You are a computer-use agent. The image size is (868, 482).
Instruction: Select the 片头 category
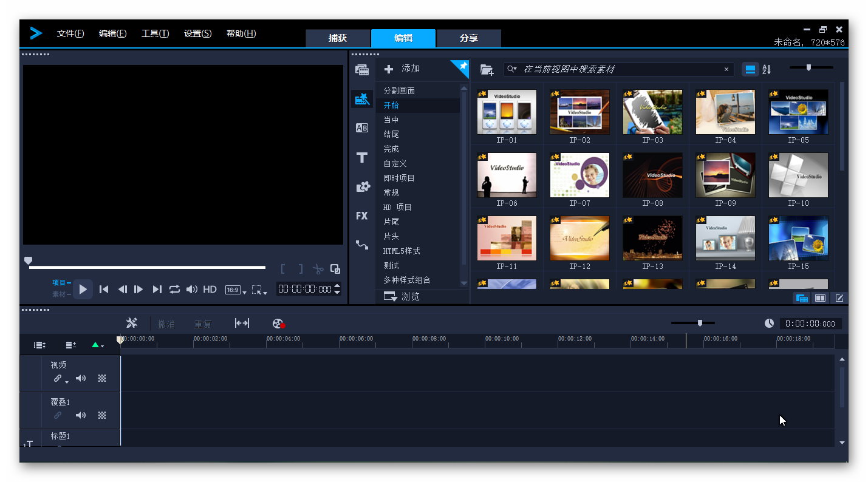pyautogui.click(x=391, y=236)
